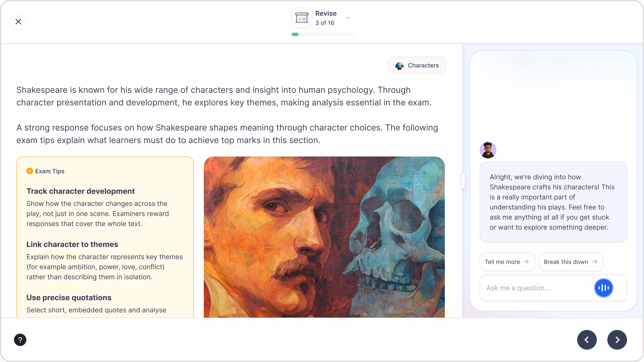Select the Break this down suggestion
Screen dimensions: 644x362
(571, 262)
